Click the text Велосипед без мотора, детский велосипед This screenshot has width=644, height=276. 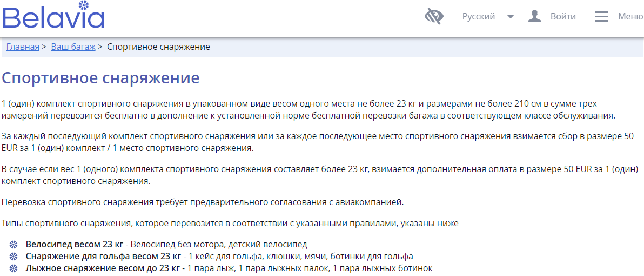219,245
